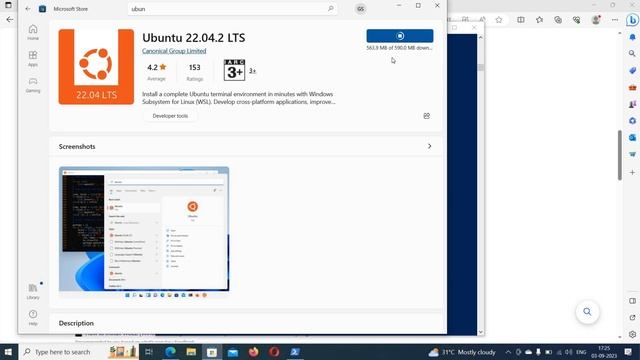Show hidden system tray icons
Screen dimensions: 640x360
pyautogui.click(x=508, y=352)
